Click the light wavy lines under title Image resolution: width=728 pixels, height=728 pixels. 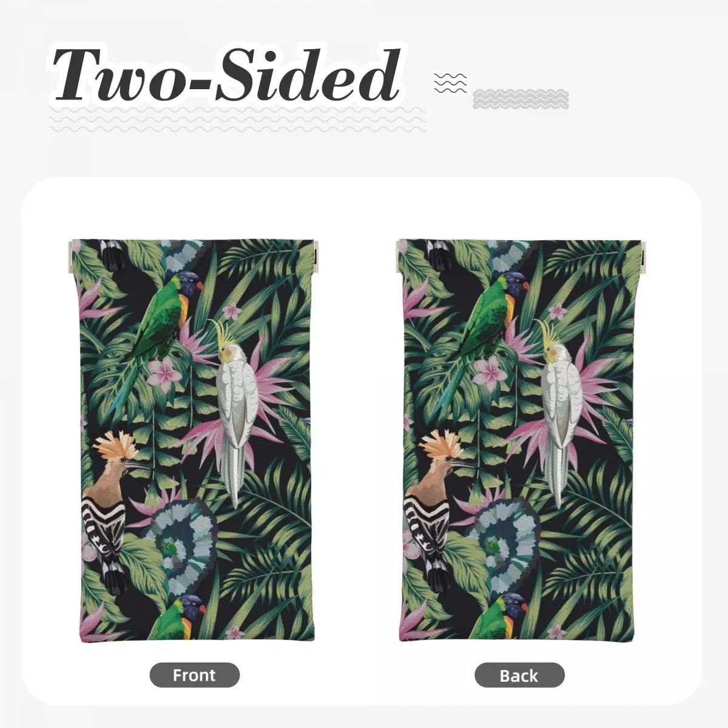tap(238, 120)
